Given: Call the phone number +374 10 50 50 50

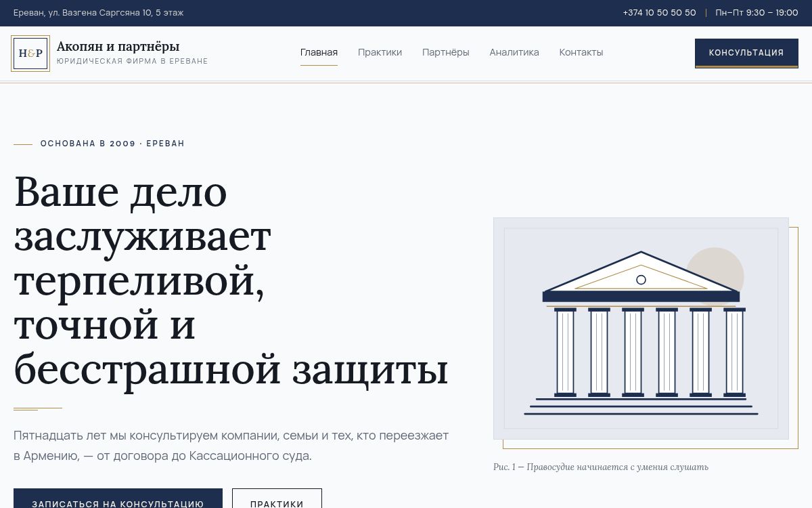Looking at the screenshot, I should click(x=659, y=13).
